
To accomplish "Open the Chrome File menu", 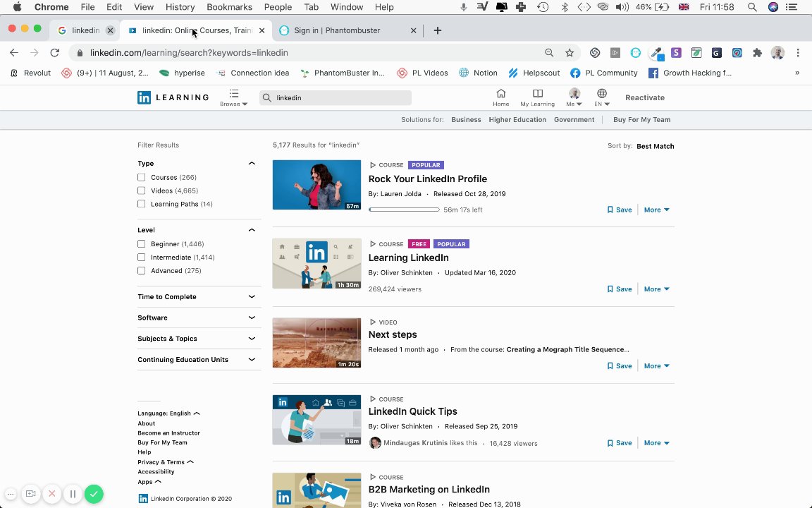I will [87, 7].
